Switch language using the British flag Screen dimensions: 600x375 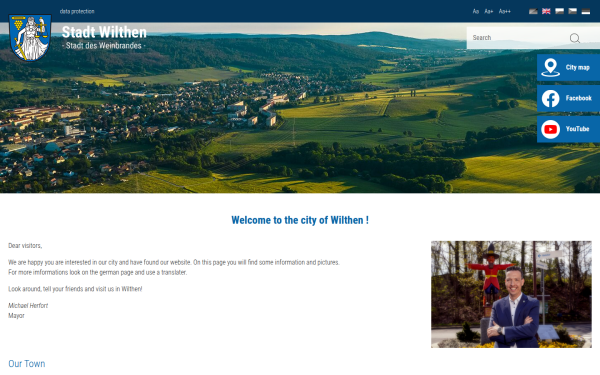click(546, 11)
